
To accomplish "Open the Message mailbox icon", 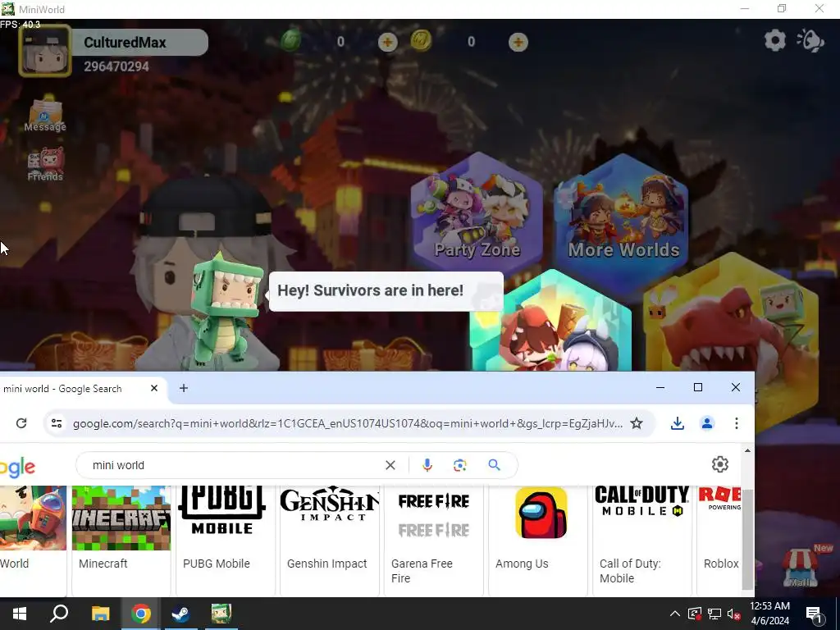I will 45,114.
